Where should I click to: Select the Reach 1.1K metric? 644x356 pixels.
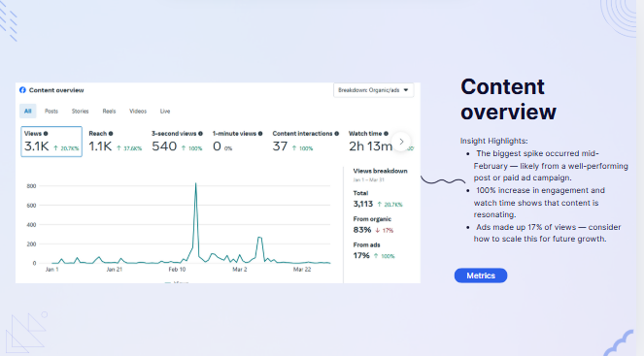click(x=115, y=142)
